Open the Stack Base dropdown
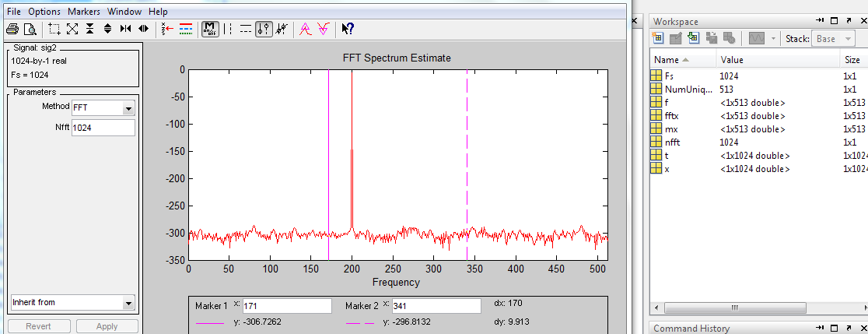This screenshot has width=868, height=334. click(x=834, y=39)
